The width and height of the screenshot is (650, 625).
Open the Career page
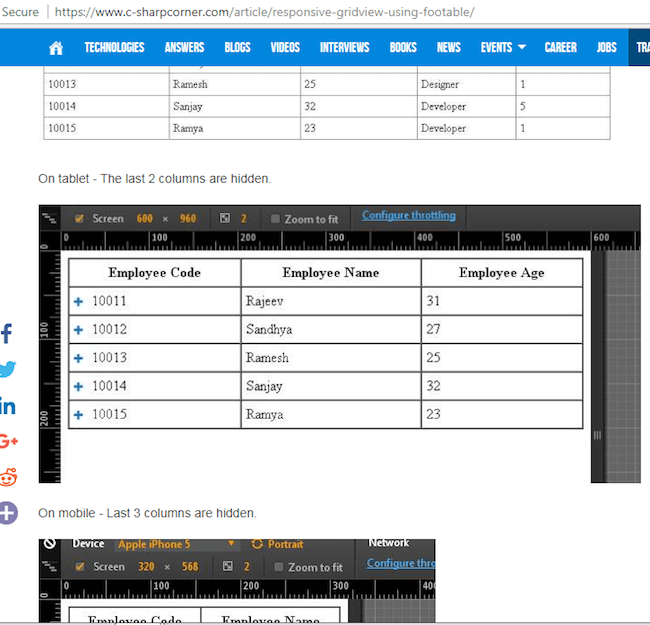(560, 47)
